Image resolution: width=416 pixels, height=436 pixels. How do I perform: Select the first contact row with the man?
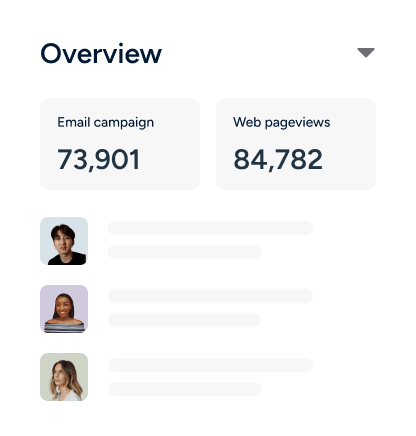tap(177, 241)
